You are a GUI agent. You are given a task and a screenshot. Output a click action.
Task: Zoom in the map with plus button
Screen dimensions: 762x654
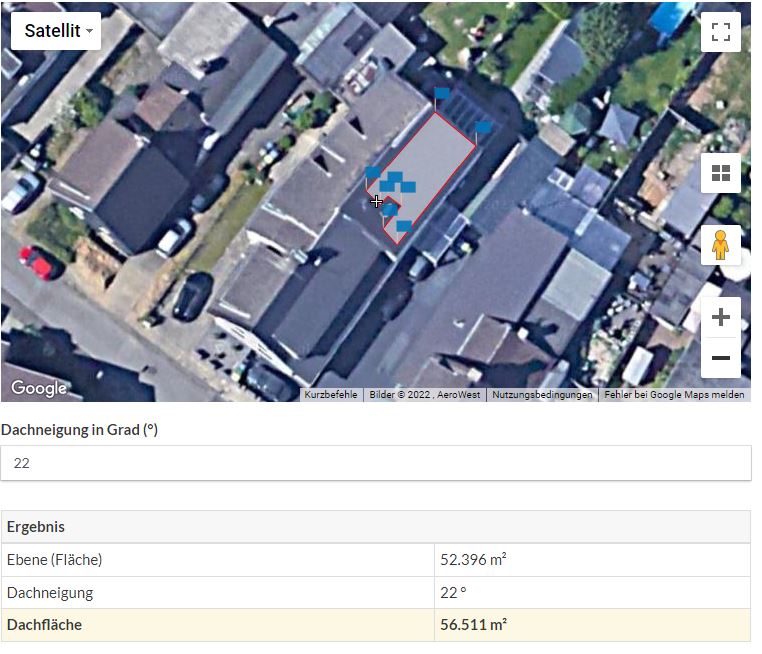(x=721, y=317)
